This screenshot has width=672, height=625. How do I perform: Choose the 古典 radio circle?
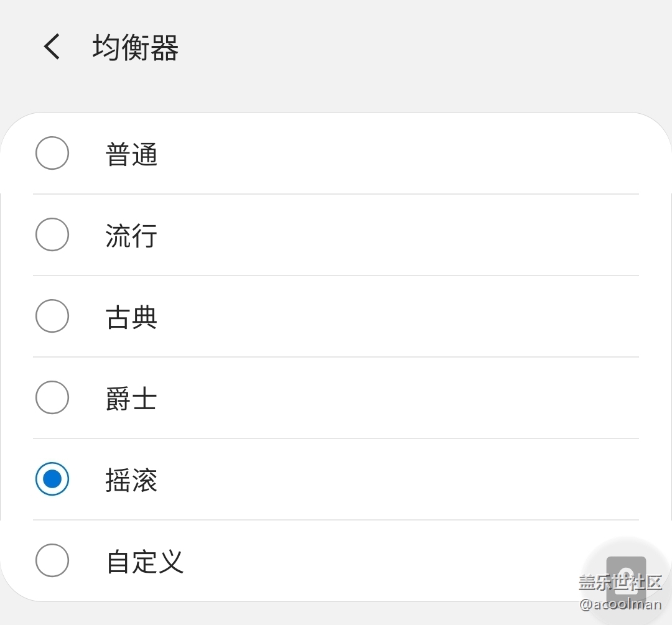pyautogui.click(x=52, y=316)
